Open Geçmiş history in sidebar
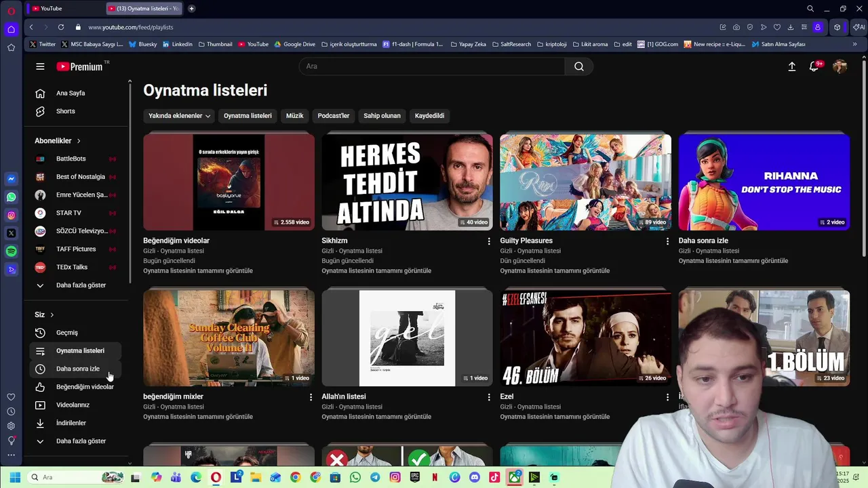 point(76,333)
